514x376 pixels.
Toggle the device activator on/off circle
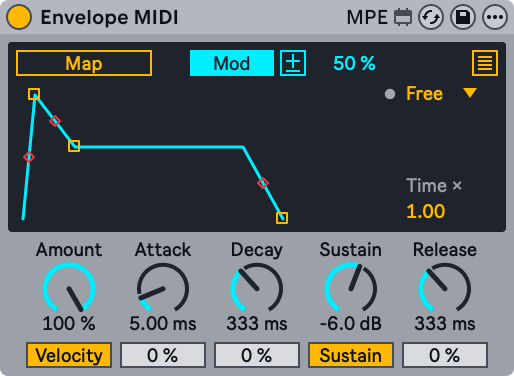click(x=19, y=17)
